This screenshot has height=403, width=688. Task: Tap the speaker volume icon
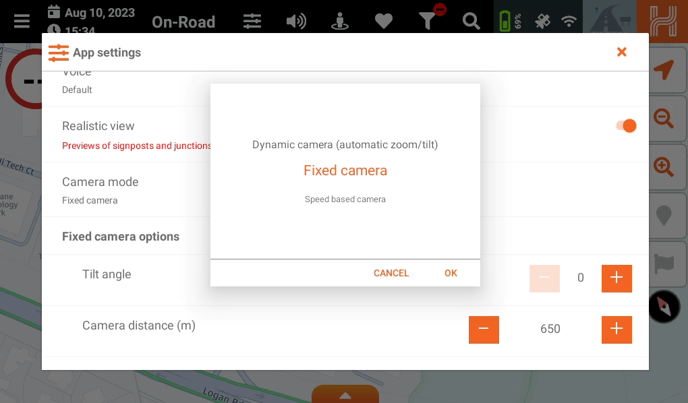[296, 21]
